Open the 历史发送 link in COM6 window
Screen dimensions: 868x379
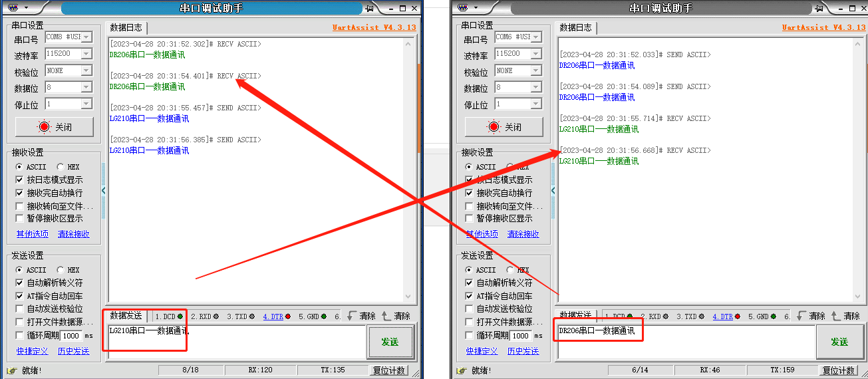click(x=523, y=351)
